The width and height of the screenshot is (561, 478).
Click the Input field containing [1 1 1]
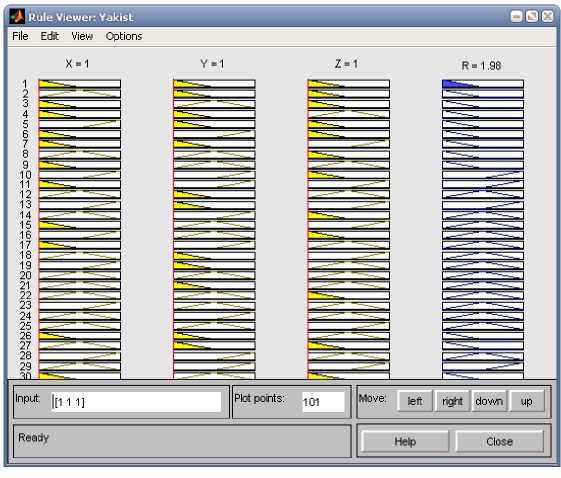click(136, 402)
